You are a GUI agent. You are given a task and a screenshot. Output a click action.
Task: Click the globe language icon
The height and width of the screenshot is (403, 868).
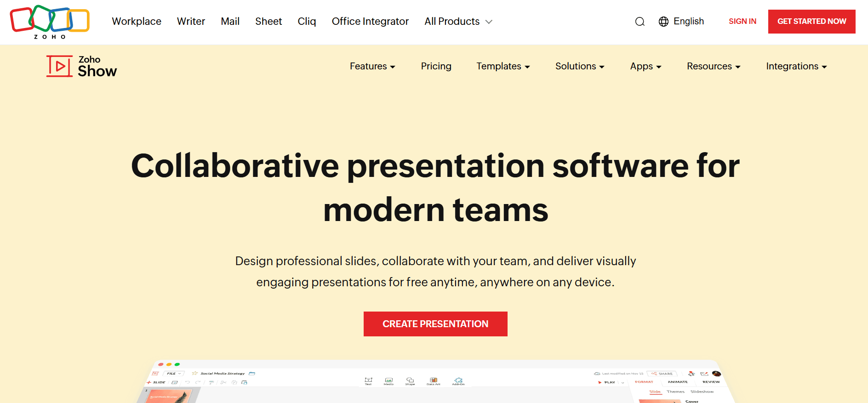(663, 22)
